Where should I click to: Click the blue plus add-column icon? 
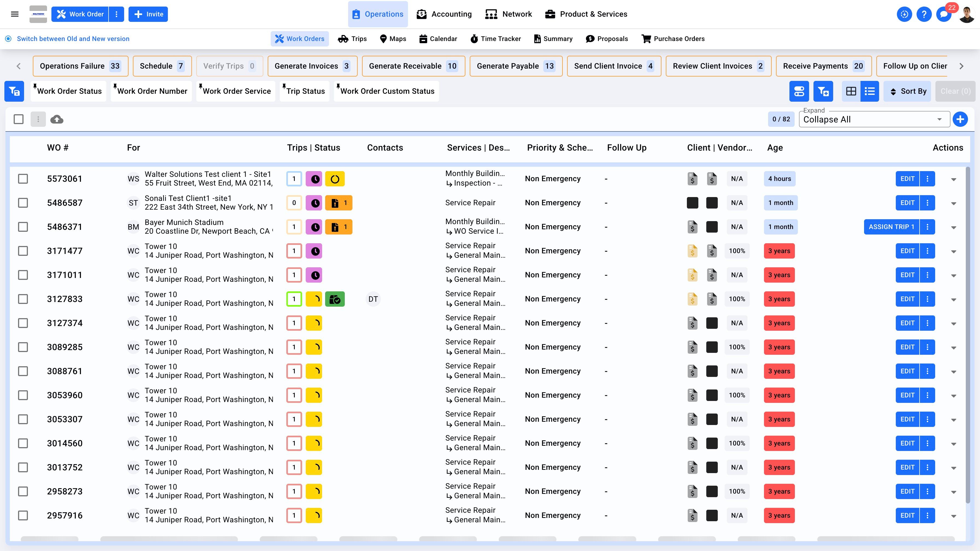[x=960, y=119]
